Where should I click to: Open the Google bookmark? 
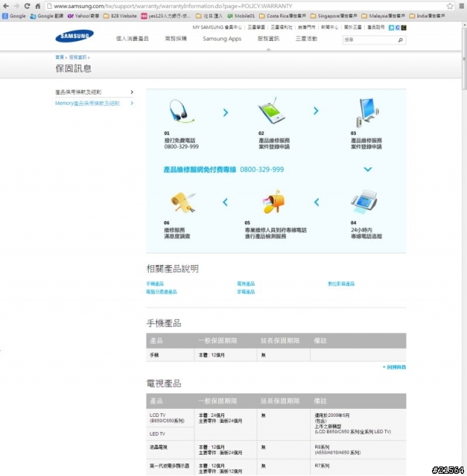click(14, 16)
